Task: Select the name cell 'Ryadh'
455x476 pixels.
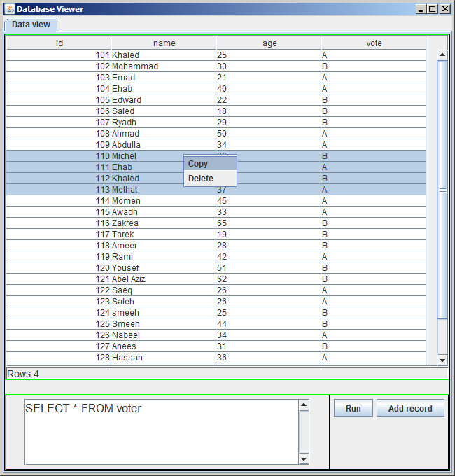Action: 164,122
